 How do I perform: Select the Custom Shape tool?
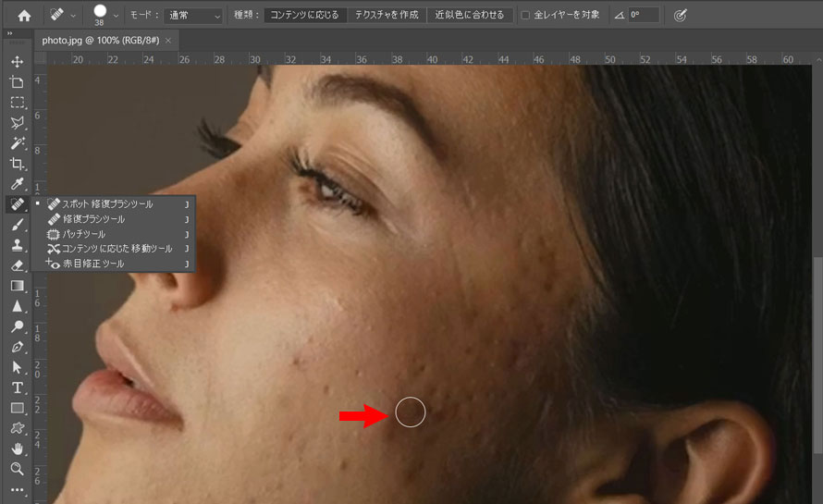pos(17,428)
